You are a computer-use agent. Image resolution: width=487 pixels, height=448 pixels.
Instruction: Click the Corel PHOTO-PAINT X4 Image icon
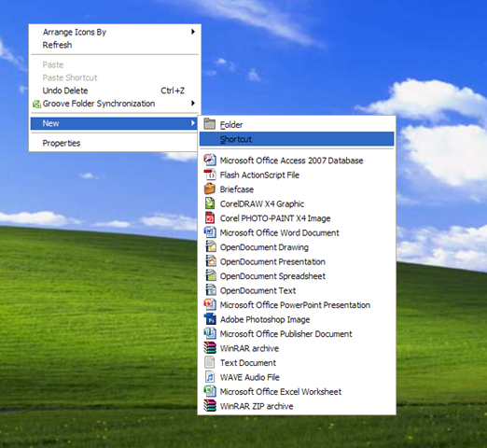pos(210,217)
